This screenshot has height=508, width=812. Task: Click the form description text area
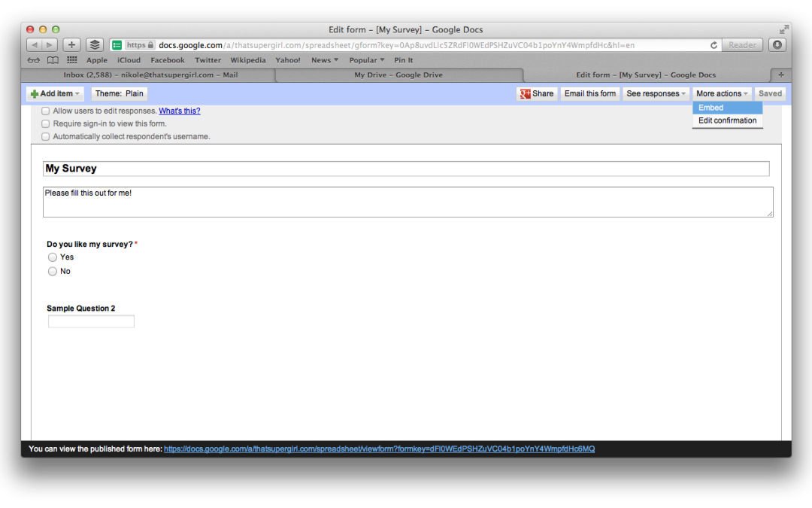(x=408, y=202)
